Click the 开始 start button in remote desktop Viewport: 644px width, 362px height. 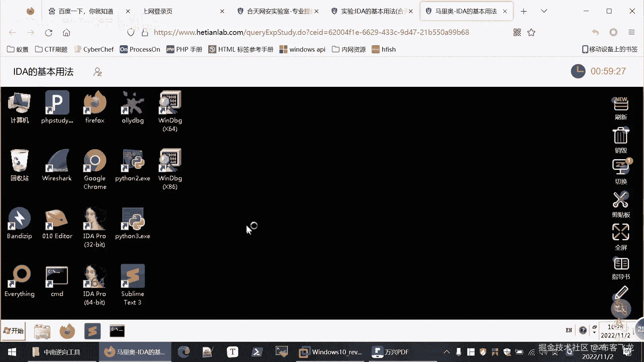[x=13, y=331]
